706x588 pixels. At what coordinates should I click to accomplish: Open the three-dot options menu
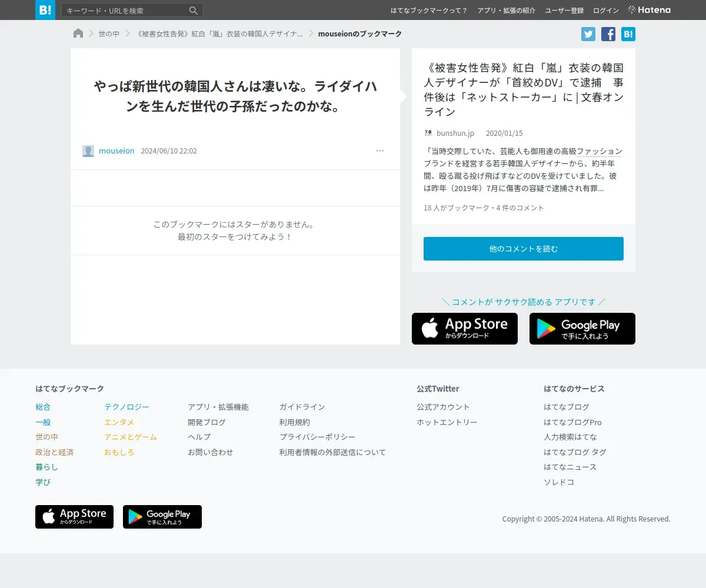point(380,151)
